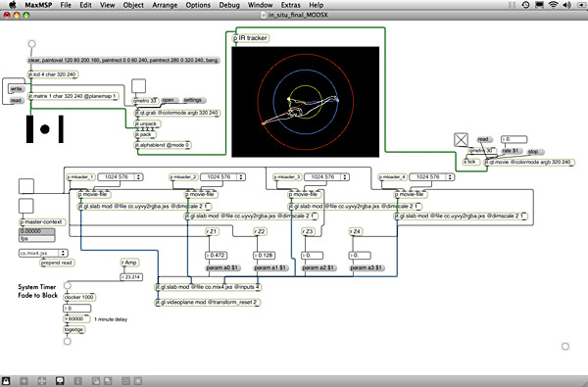Click the rate $1 message box
This screenshot has height=387, width=588.
coord(512,151)
